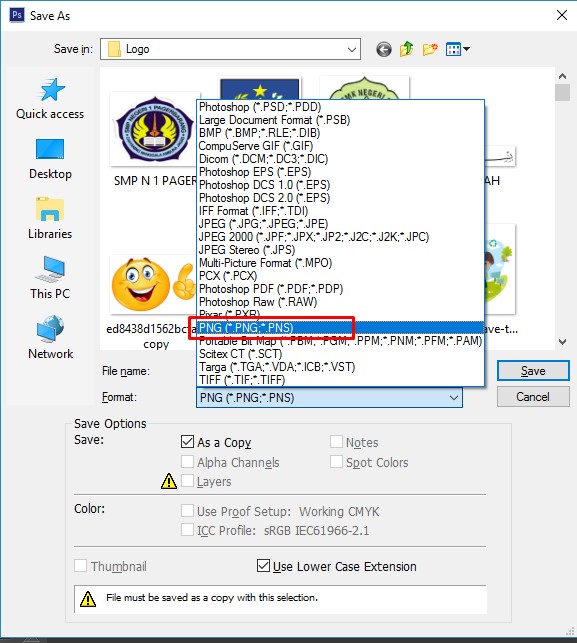Click the Layers warning triangle icon
The width and height of the screenshot is (577, 643).
point(169,481)
